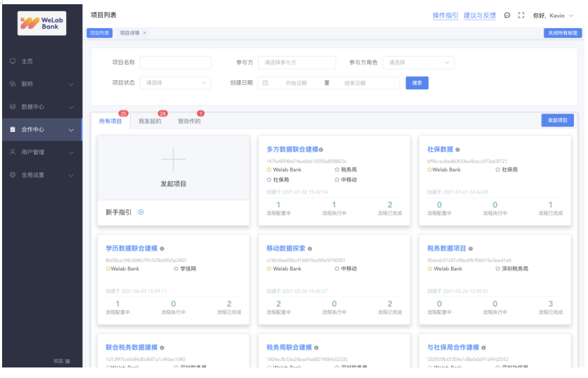Open the 税务数据项目 project
This screenshot has height=378, width=588.
point(447,248)
